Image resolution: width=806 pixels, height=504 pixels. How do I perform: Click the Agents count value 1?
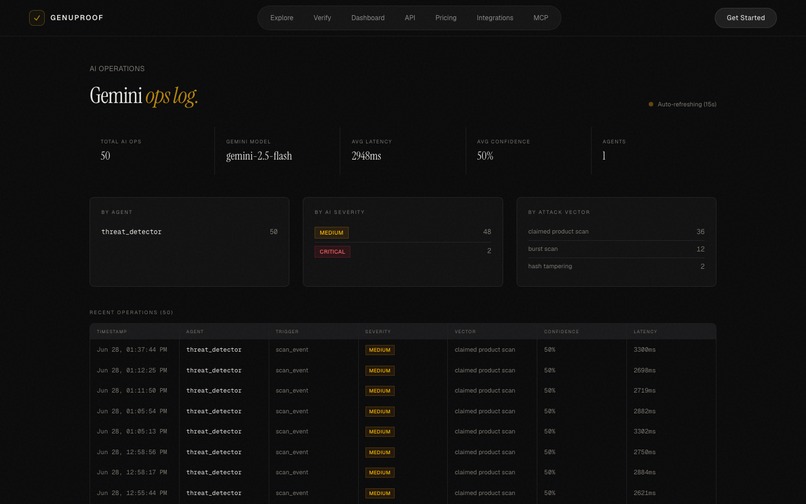click(x=604, y=156)
